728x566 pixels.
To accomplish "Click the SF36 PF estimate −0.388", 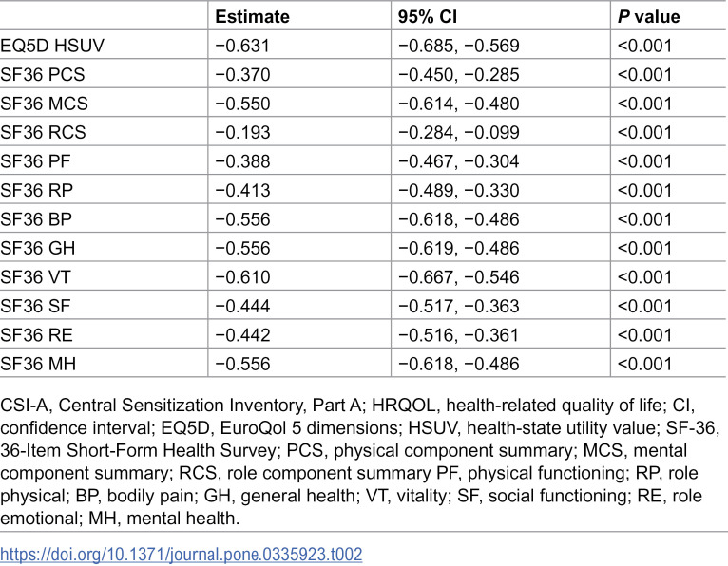I will point(242,161).
